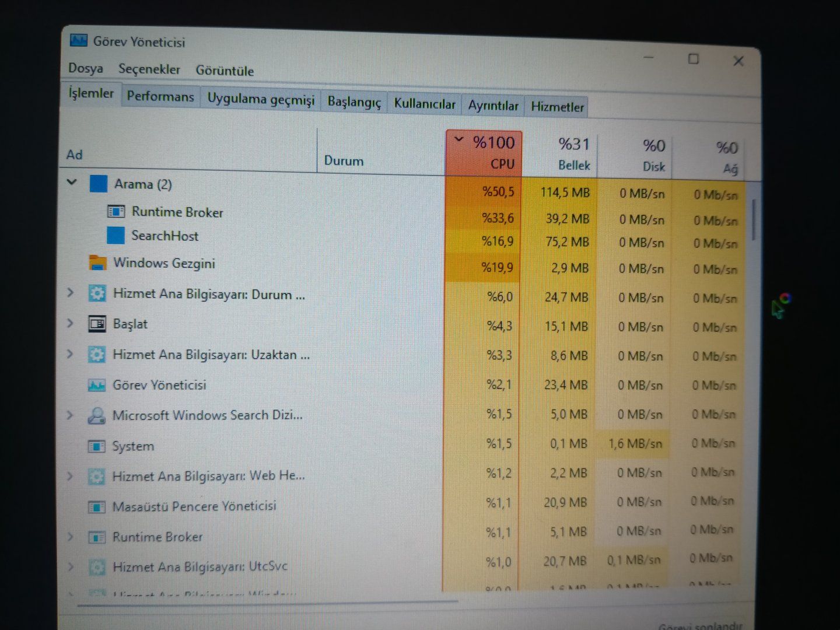Screen dimensions: 840x630
Task: Switch to the Performans tab
Action: [160, 96]
